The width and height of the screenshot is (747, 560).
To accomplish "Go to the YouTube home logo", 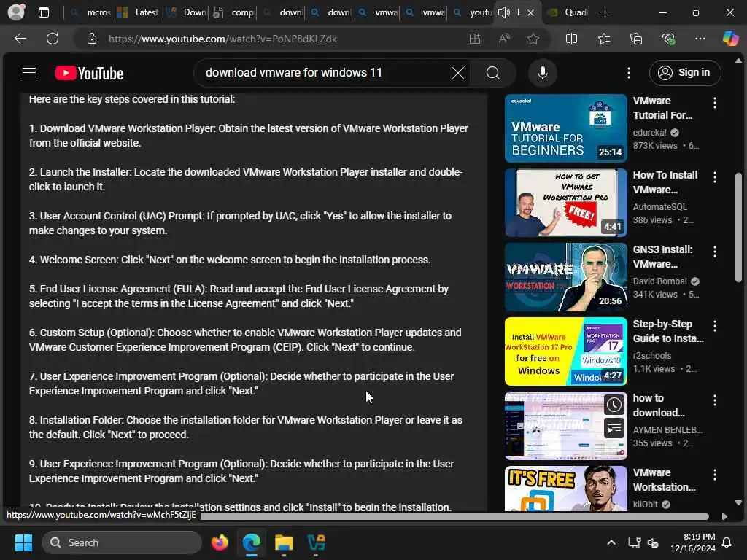I will pos(89,74).
